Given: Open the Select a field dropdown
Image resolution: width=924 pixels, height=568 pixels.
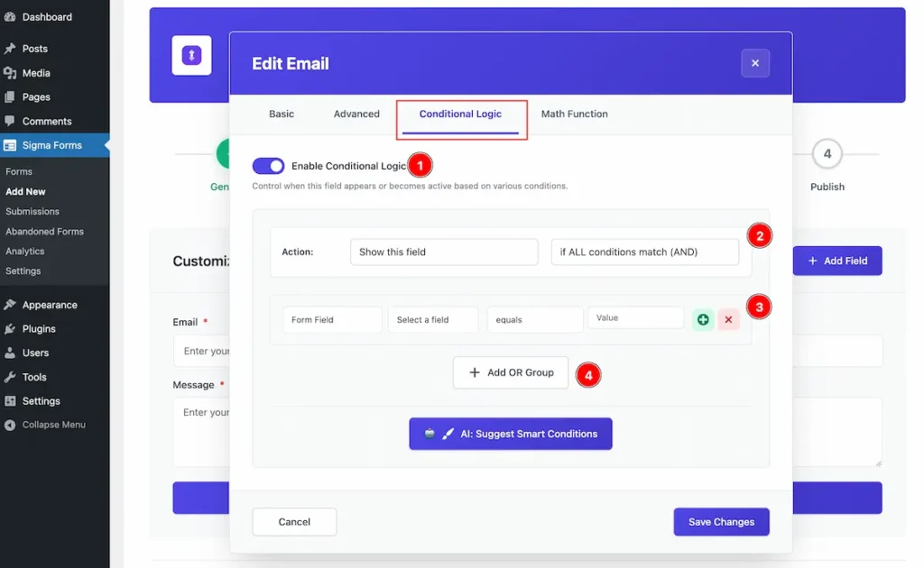Looking at the screenshot, I should point(432,319).
